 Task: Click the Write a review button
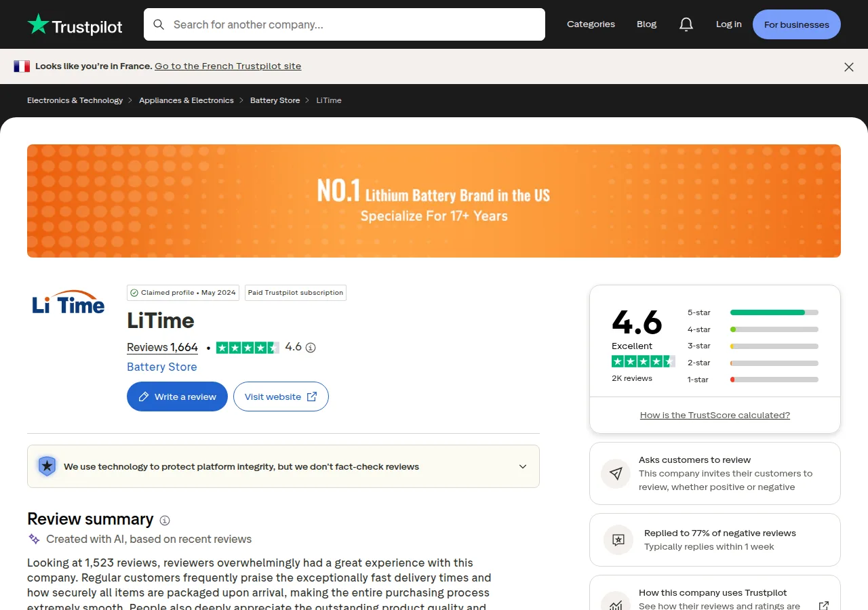(x=177, y=396)
